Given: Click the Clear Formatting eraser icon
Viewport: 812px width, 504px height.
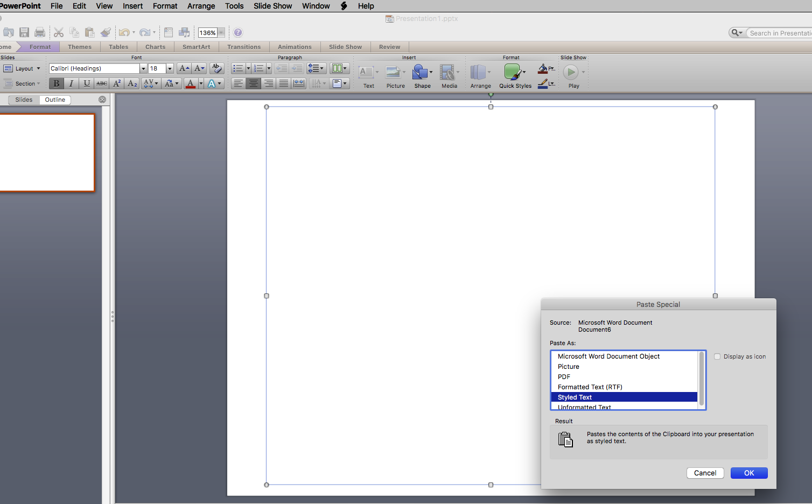Looking at the screenshot, I should click(217, 68).
